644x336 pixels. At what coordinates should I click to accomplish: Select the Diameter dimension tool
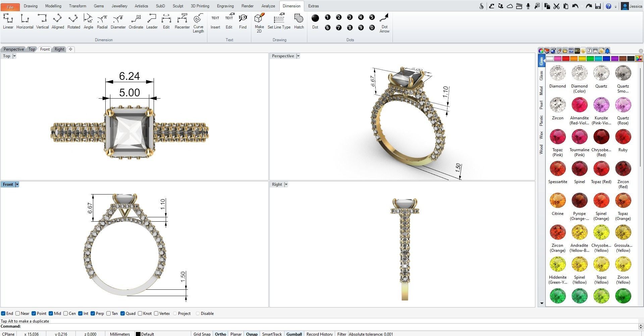click(x=118, y=22)
